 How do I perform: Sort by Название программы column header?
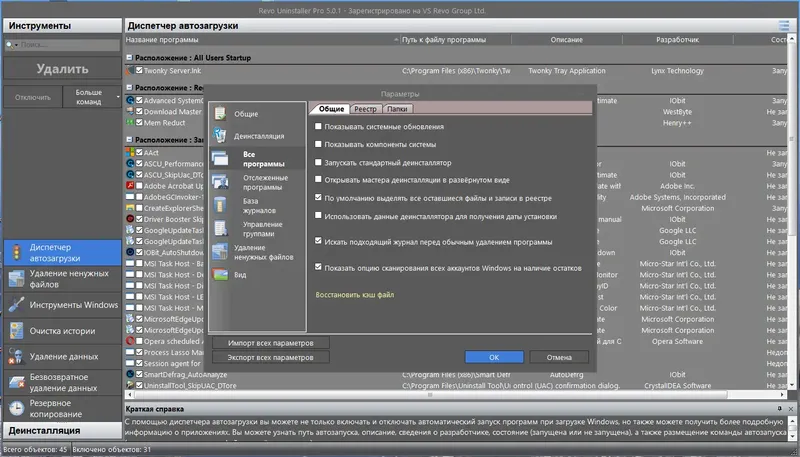(x=262, y=39)
